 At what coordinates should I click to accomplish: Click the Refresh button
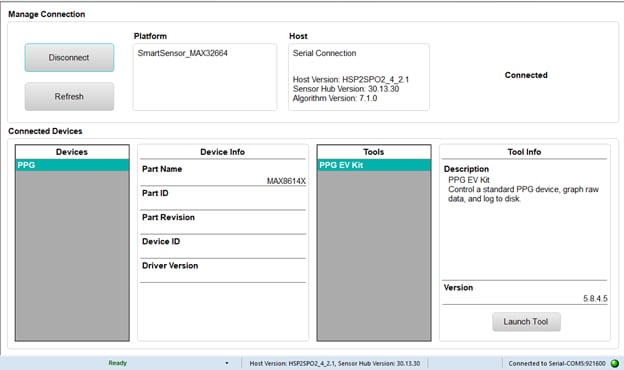69,97
